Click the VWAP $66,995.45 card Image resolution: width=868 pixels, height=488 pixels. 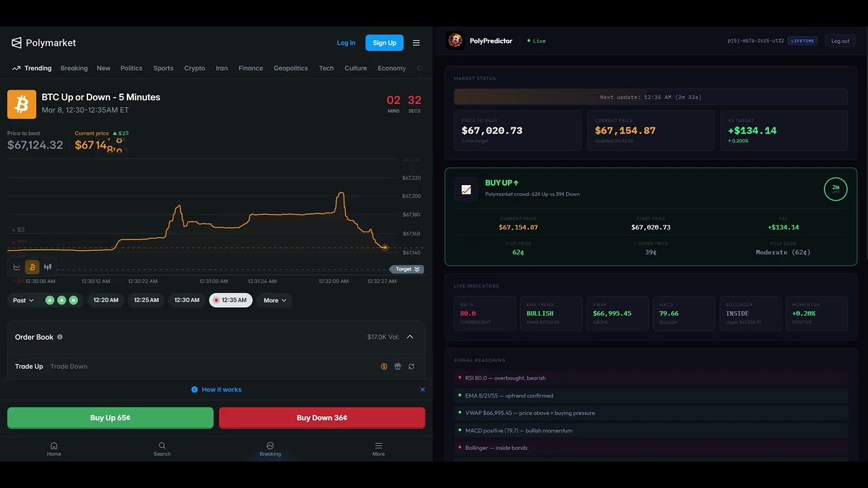click(x=618, y=314)
